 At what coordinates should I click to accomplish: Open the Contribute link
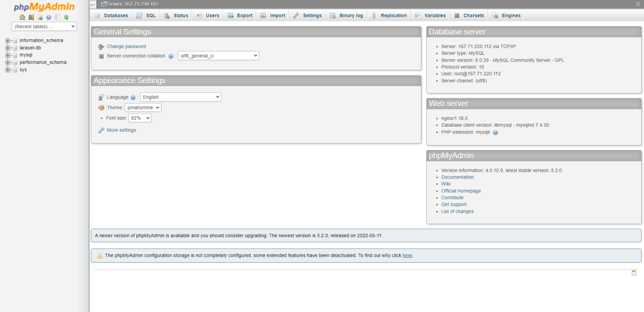click(452, 198)
